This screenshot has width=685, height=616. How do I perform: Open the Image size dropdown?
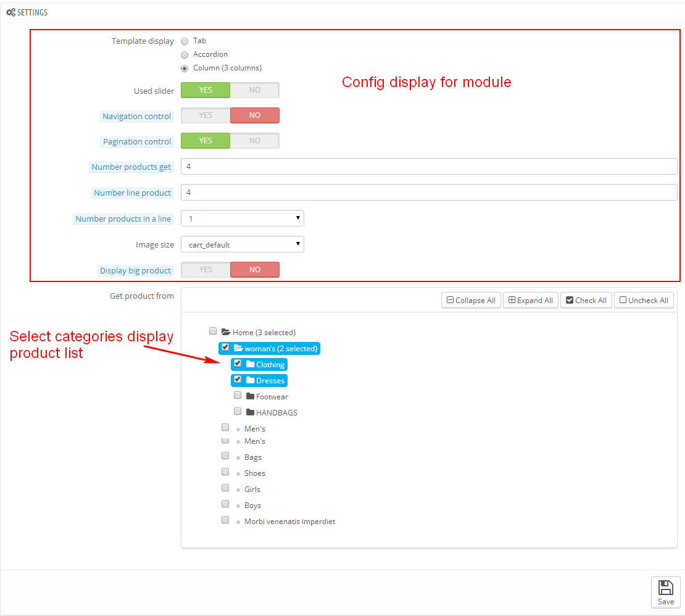pyautogui.click(x=242, y=244)
